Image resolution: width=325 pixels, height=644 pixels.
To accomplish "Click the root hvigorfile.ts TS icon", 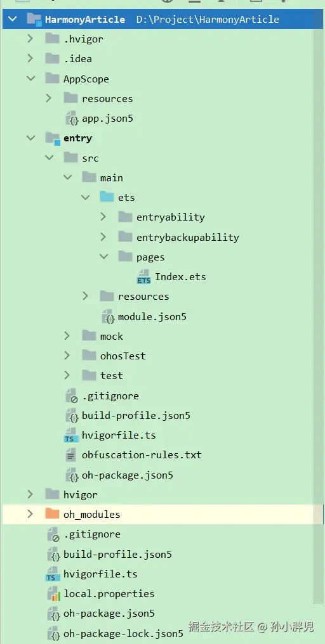I will tap(53, 574).
